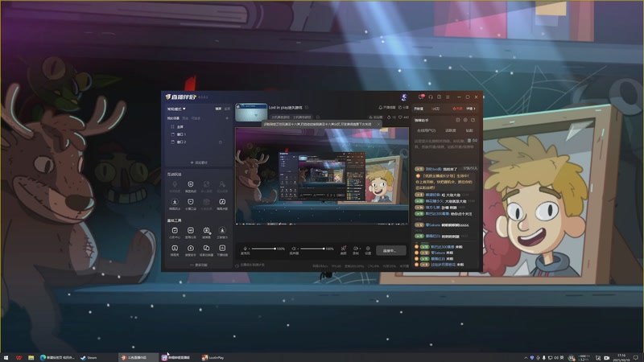
Task: Open the Windows Start button
Action: pyautogui.click(x=6, y=357)
